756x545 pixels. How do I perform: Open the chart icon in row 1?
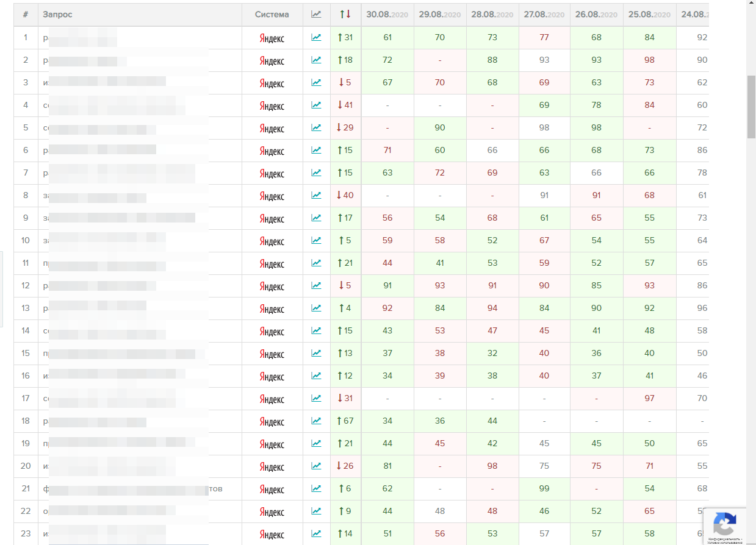click(316, 37)
